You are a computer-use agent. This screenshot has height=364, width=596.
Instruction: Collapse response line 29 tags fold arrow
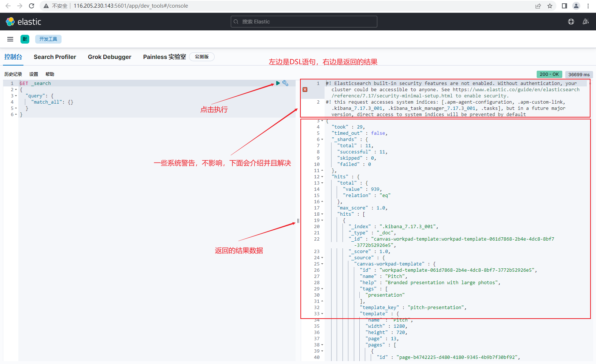coord(322,289)
